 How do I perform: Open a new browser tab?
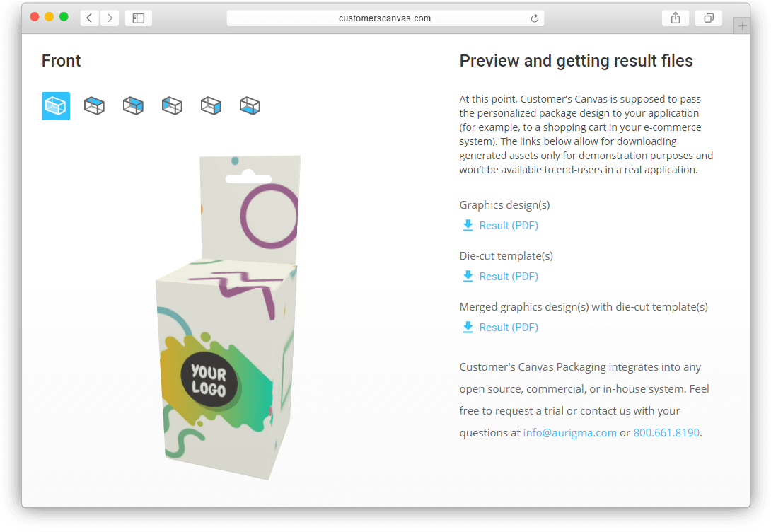coord(741,25)
